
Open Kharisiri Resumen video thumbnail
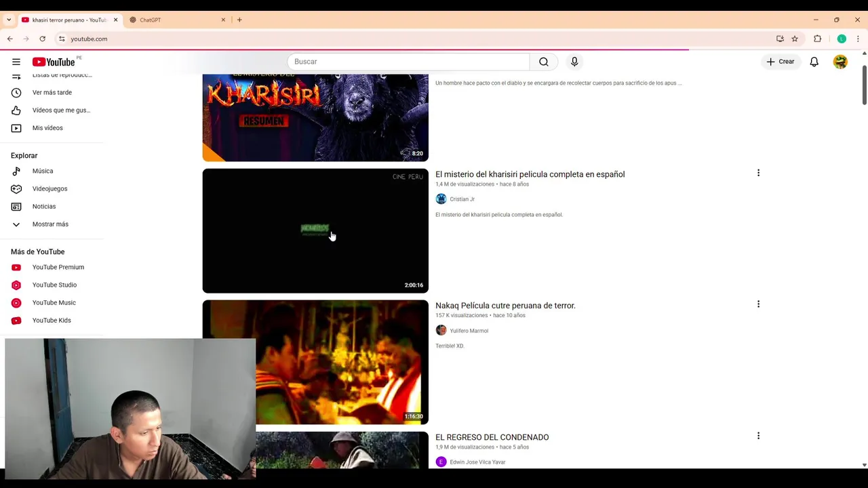(315, 117)
